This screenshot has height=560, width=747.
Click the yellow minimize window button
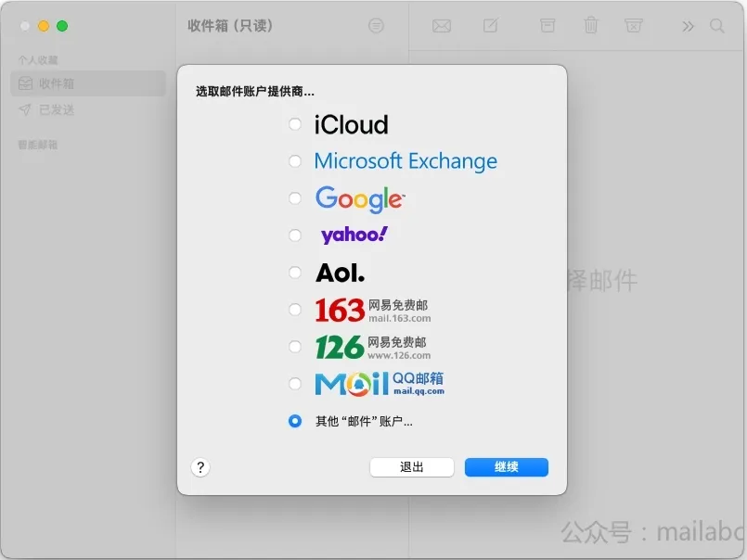(44, 26)
